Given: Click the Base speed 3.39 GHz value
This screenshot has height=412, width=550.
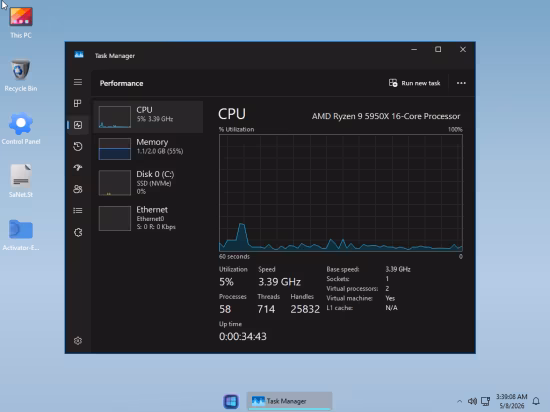Looking at the screenshot, I should [x=398, y=269].
